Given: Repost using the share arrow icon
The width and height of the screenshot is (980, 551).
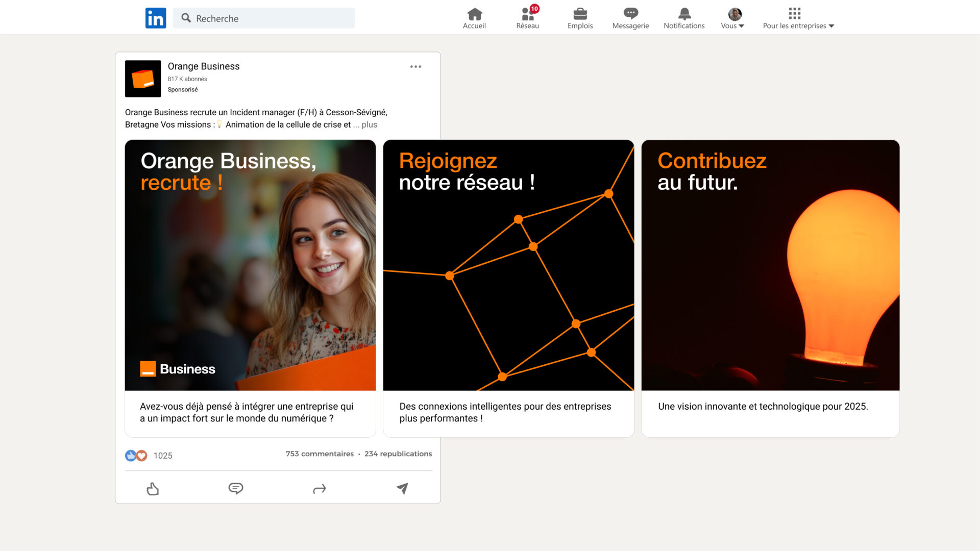Looking at the screenshot, I should (x=319, y=489).
